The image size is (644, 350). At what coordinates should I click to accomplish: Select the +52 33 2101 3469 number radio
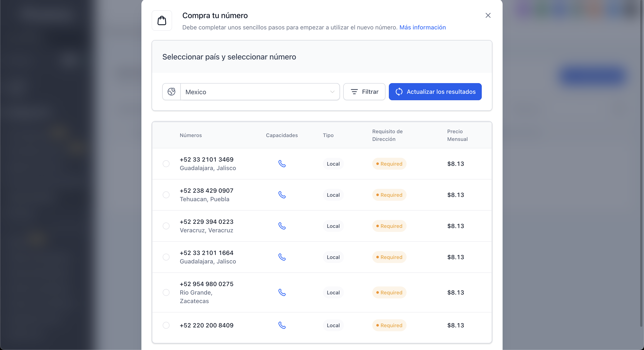pos(166,164)
